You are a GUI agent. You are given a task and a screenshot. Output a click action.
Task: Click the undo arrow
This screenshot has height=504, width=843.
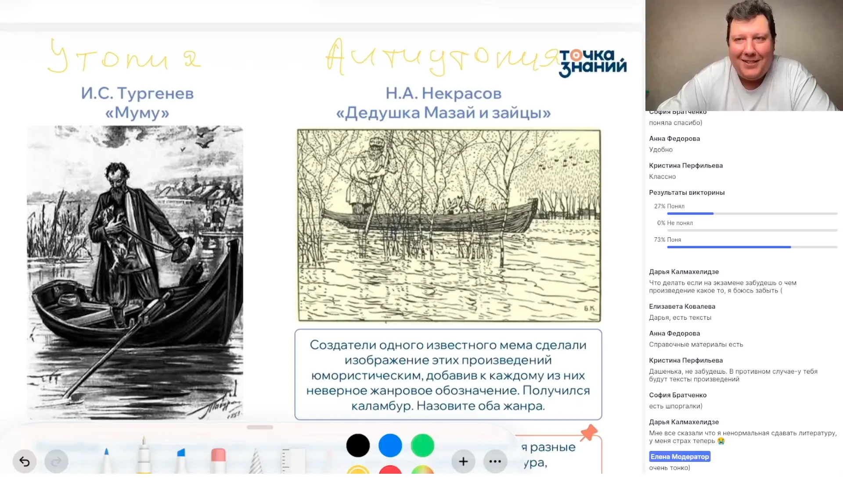point(25,461)
